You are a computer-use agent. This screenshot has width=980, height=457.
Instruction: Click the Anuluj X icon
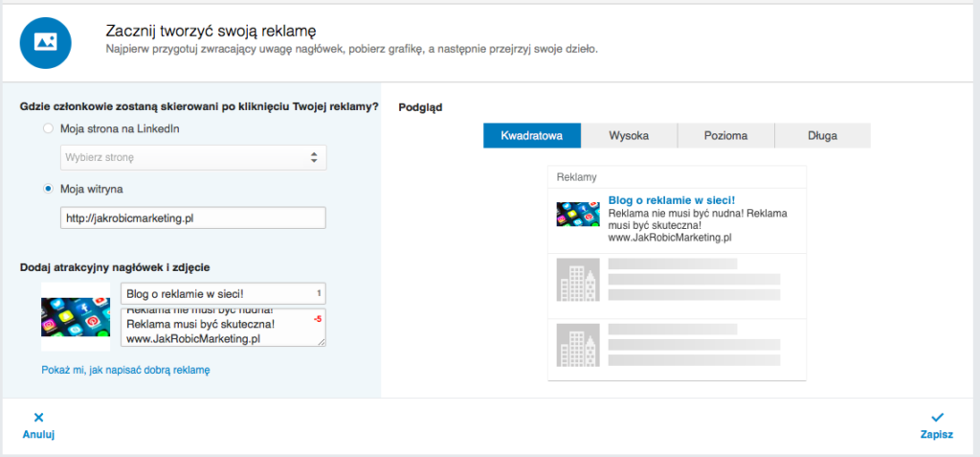[38, 417]
